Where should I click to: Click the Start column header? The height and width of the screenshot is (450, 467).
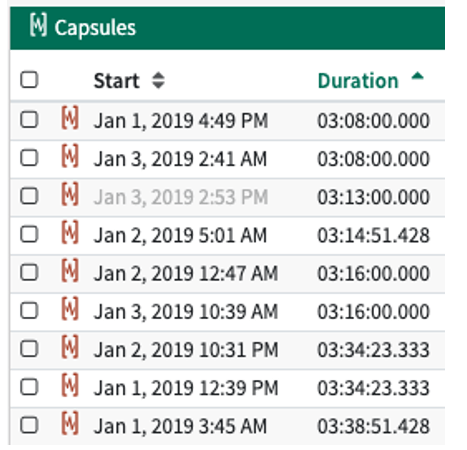point(116,81)
